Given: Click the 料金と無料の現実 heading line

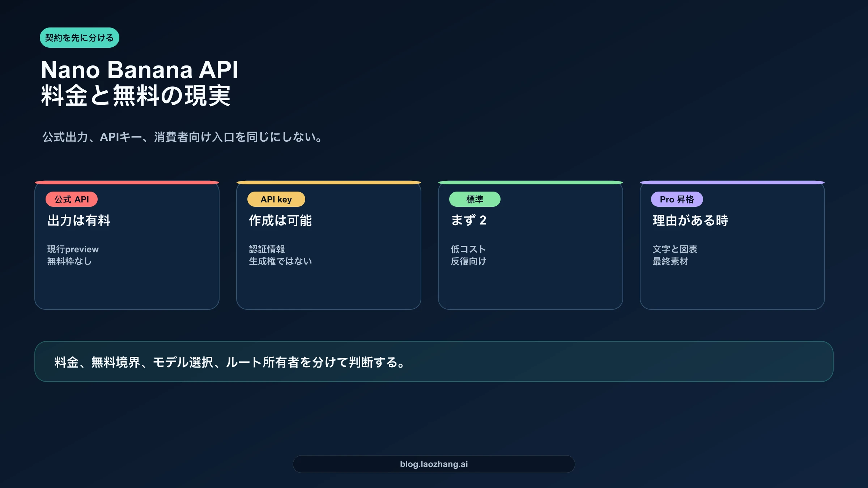Looking at the screenshot, I should pos(136,96).
